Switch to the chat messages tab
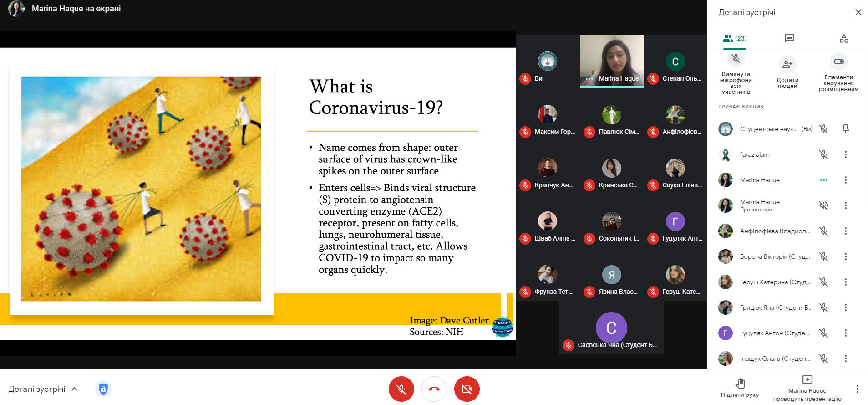Screen dimensions: 868x405 [x=789, y=38]
